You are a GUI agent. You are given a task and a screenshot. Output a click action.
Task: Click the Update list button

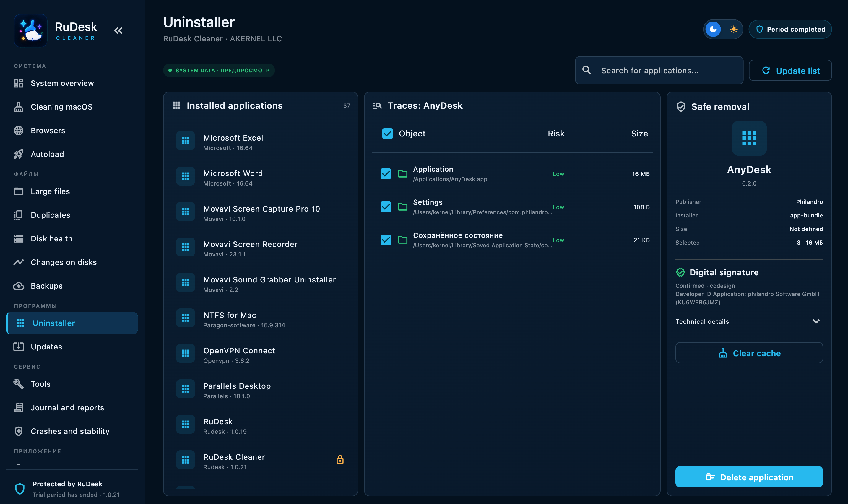(x=790, y=70)
